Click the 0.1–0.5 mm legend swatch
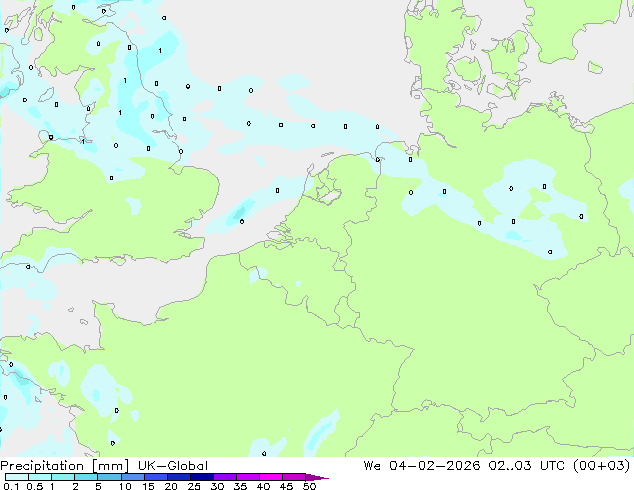The height and width of the screenshot is (490, 634). click(x=17, y=477)
